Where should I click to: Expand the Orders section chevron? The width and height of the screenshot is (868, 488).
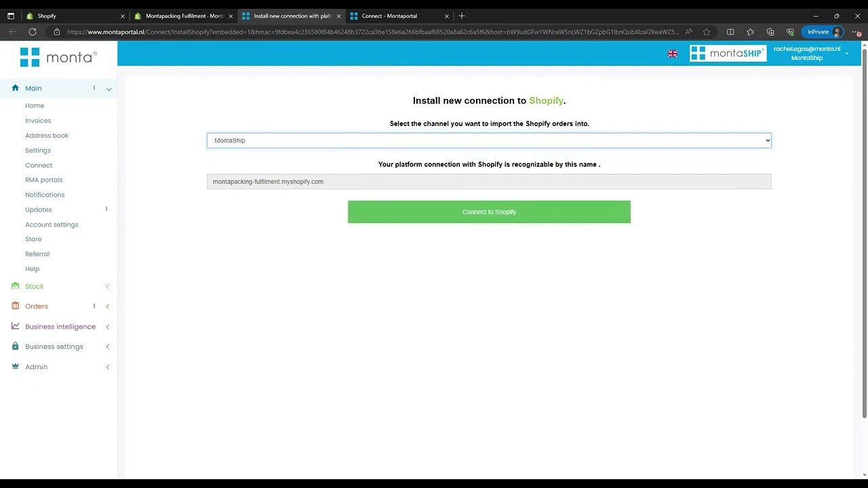107,306
